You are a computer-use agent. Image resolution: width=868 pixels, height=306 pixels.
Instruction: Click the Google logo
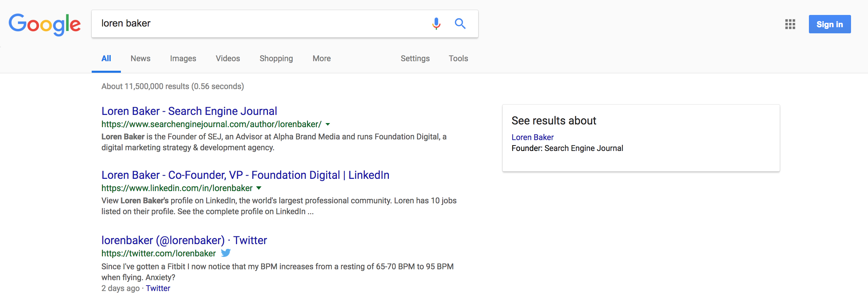[44, 24]
